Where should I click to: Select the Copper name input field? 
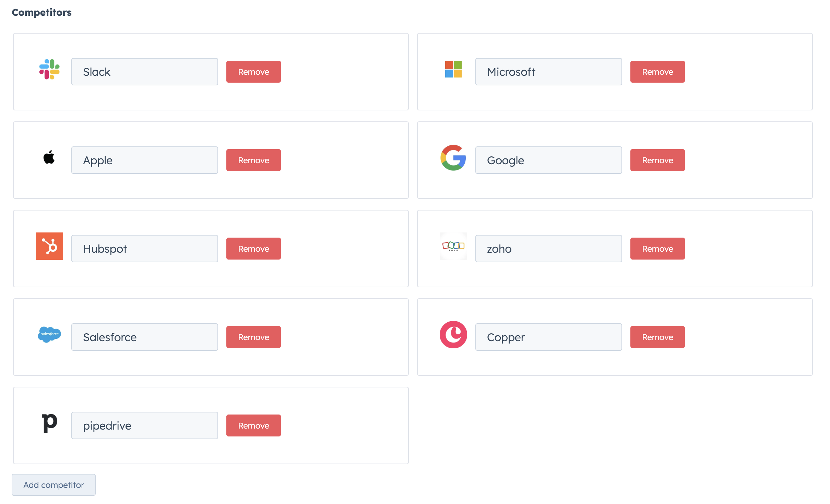pos(548,337)
